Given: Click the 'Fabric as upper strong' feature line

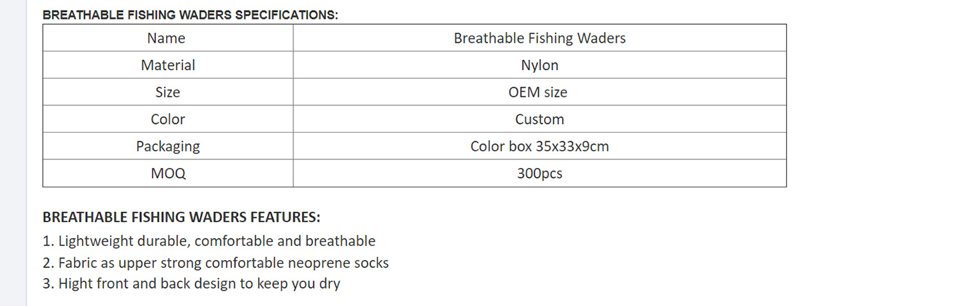Looking at the screenshot, I should (x=215, y=263).
